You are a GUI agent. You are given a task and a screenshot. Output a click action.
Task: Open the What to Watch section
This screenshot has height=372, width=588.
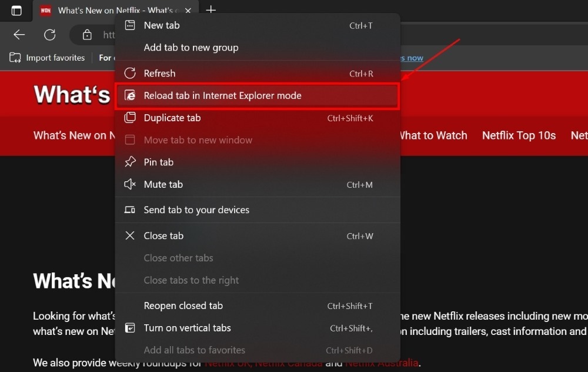coord(433,135)
